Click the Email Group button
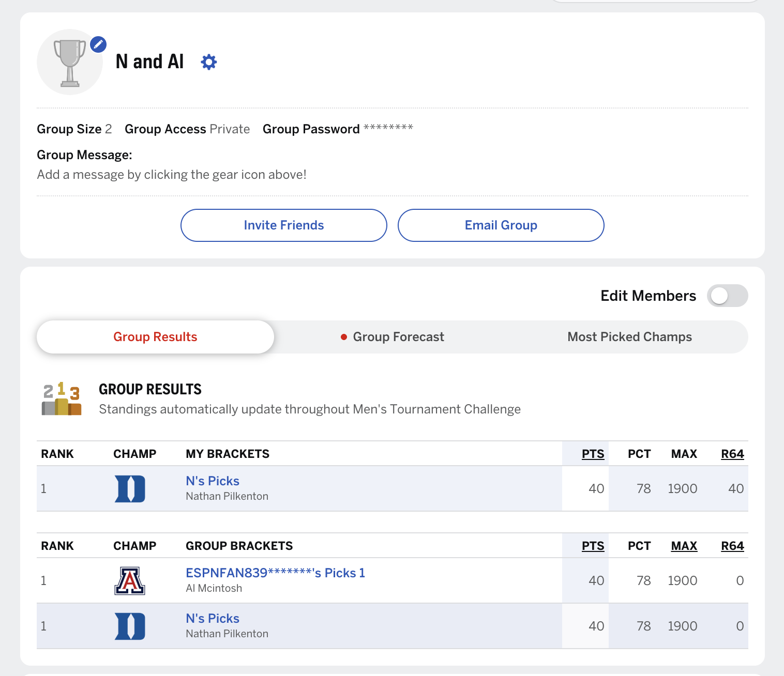Screen dimensions: 784x676 [501, 225]
